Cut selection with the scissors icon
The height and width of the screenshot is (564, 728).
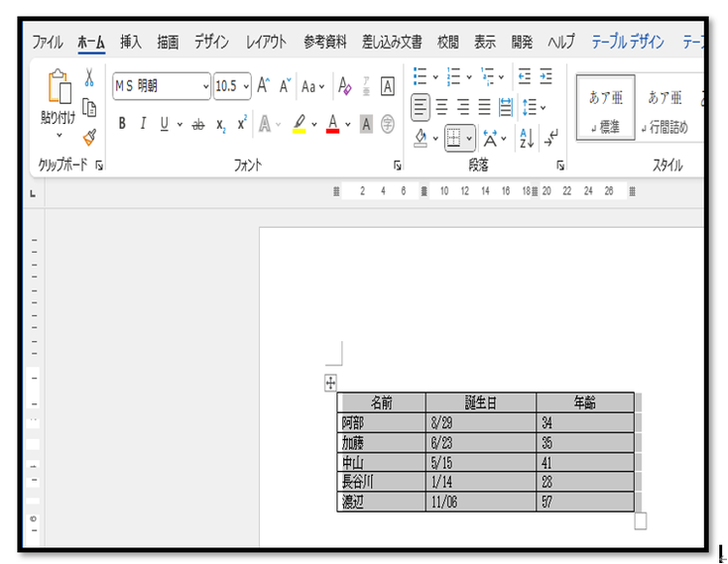point(89,77)
